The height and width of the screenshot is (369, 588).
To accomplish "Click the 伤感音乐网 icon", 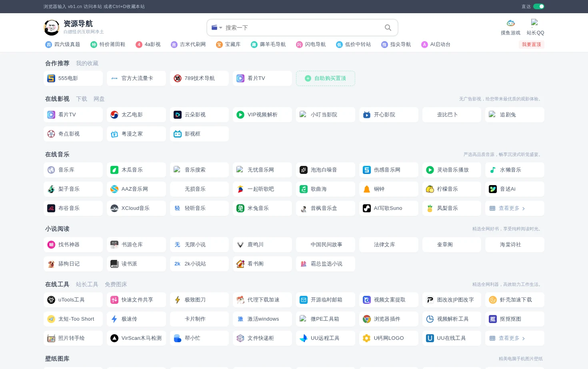I will [367, 170].
